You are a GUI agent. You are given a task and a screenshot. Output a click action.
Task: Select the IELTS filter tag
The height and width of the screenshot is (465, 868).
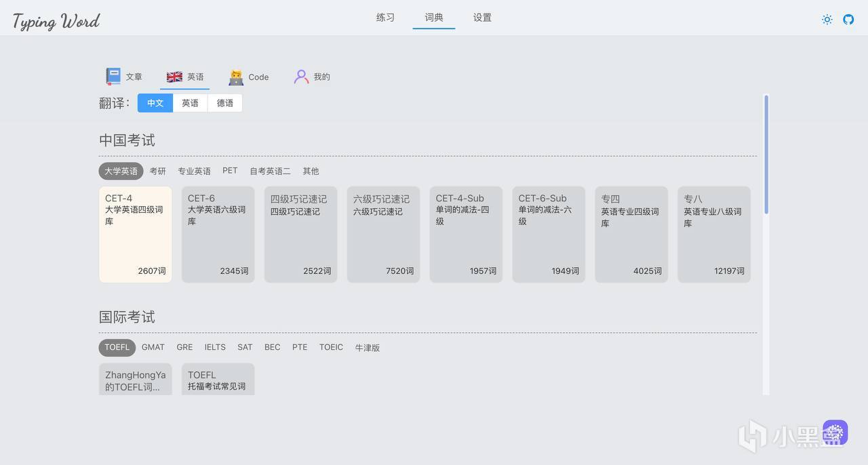(215, 347)
